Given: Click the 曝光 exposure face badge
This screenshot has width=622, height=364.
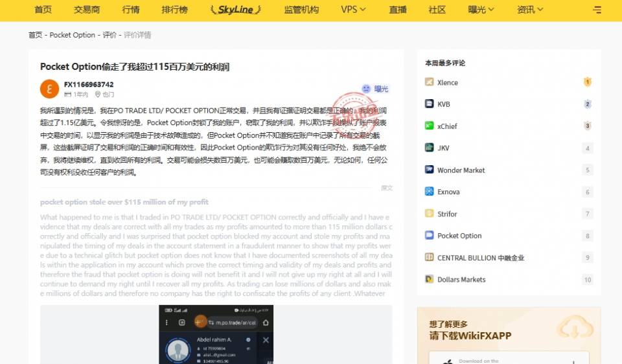Looking at the screenshot, I should click(375, 89).
